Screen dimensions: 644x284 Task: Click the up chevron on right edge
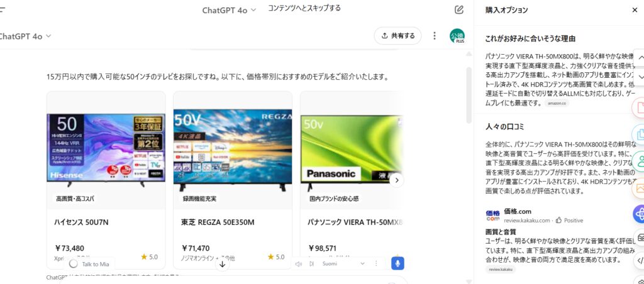tap(640, 58)
